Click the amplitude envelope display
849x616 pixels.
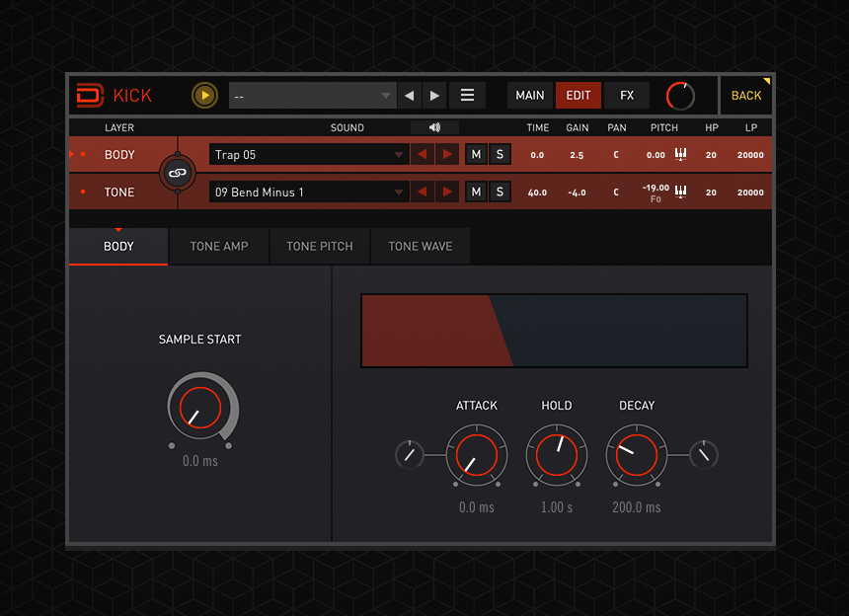(x=555, y=331)
